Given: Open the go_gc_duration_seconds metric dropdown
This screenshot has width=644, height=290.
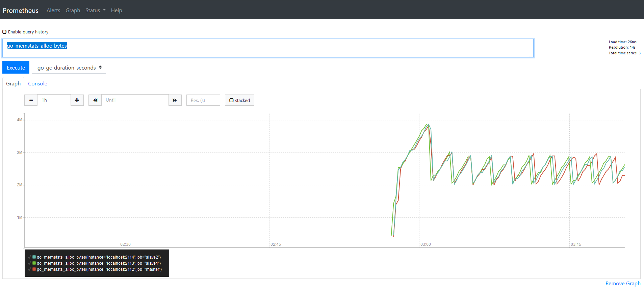Looking at the screenshot, I should [x=69, y=68].
